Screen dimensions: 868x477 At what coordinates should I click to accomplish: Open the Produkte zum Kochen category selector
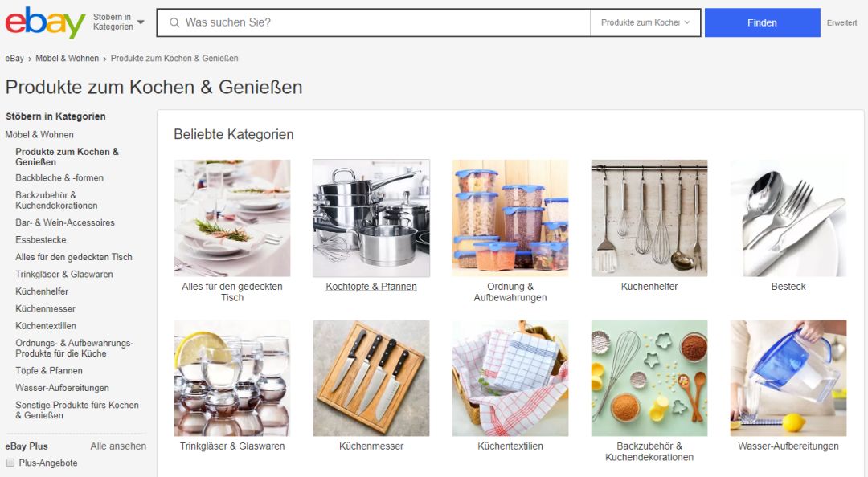tap(645, 22)
